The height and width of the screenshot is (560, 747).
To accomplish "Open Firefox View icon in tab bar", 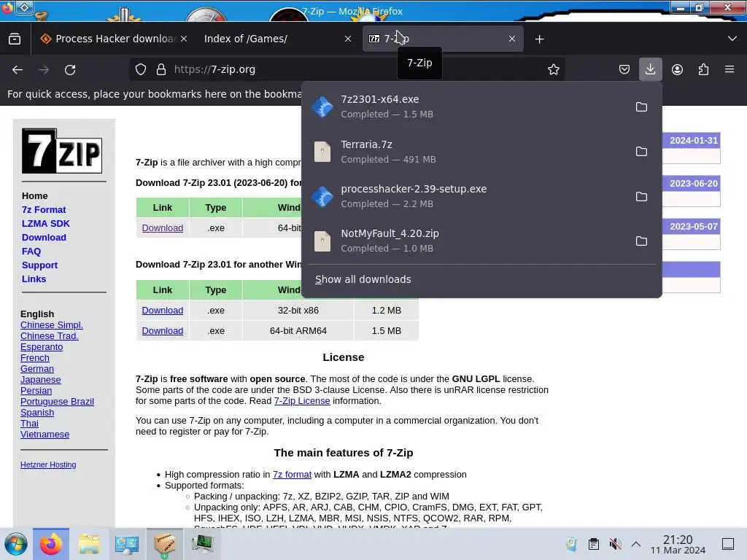I will (15, 39).
